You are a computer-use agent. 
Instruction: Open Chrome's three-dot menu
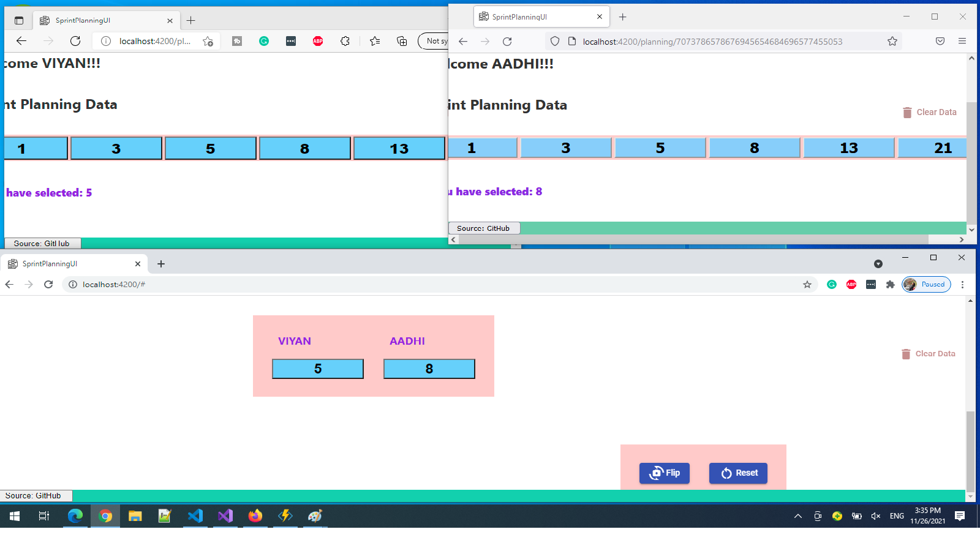(x=963, y=284)
